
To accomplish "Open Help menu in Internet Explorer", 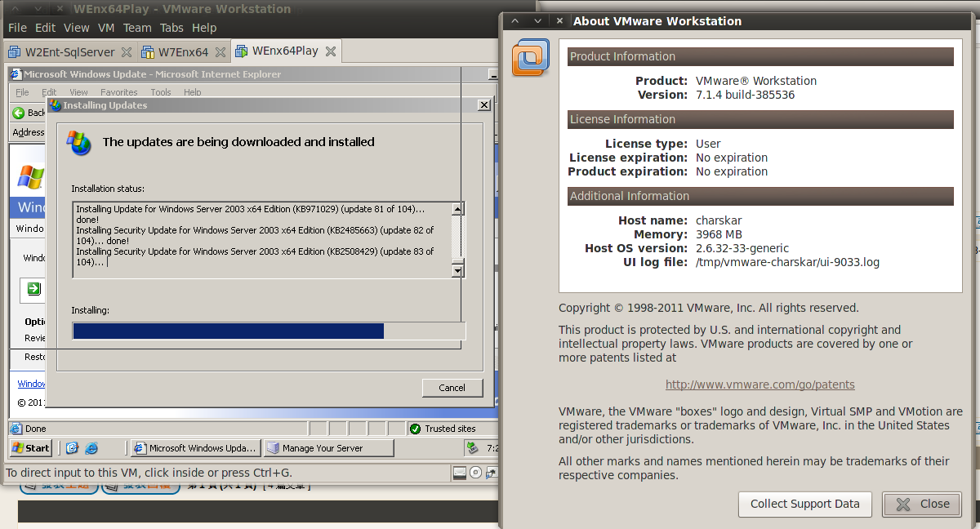I will (193, 92).
